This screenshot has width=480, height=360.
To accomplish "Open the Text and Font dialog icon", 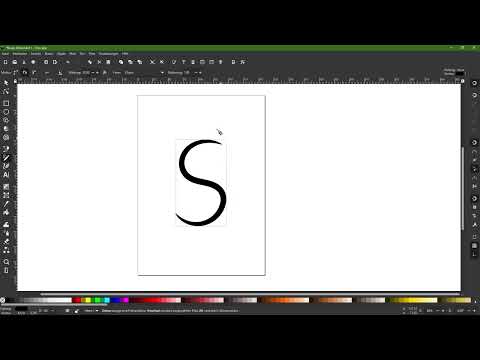I will click(x=183, y=62).
